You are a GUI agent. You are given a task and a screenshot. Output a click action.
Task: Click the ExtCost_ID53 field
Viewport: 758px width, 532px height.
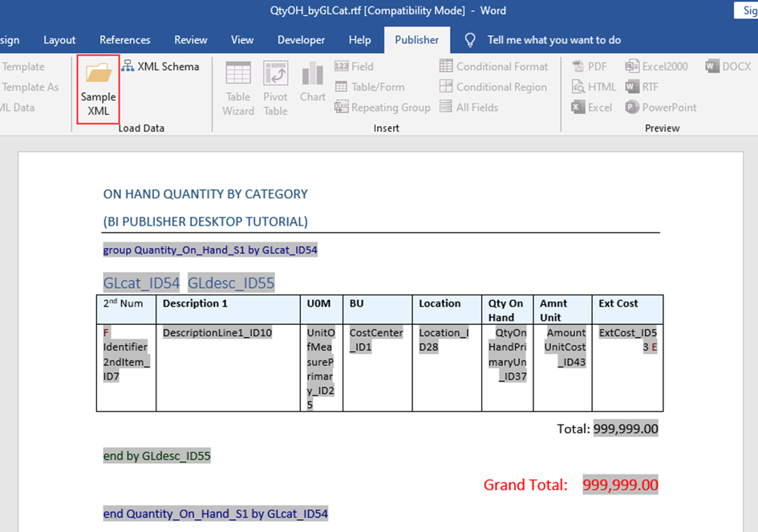pyautogui.click(x=627, y=340)
